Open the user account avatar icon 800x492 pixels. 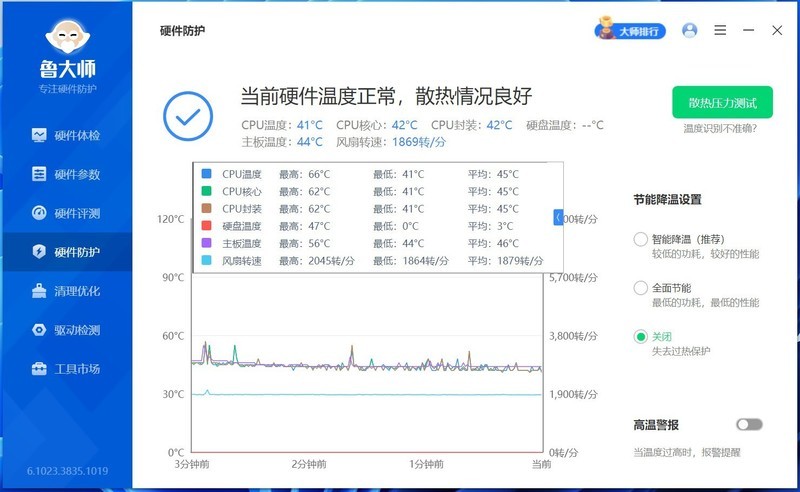[x=689, y=31]
